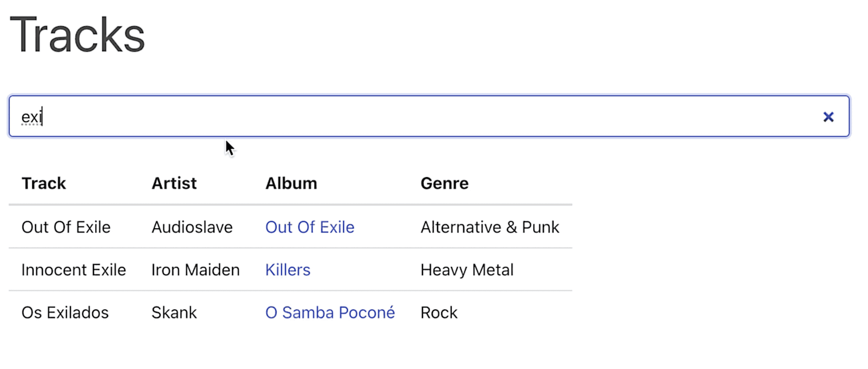Viewport: 868px width, 369px height.
Task: Select the Innocent Exile track name
Action: (x=74, y=269)
